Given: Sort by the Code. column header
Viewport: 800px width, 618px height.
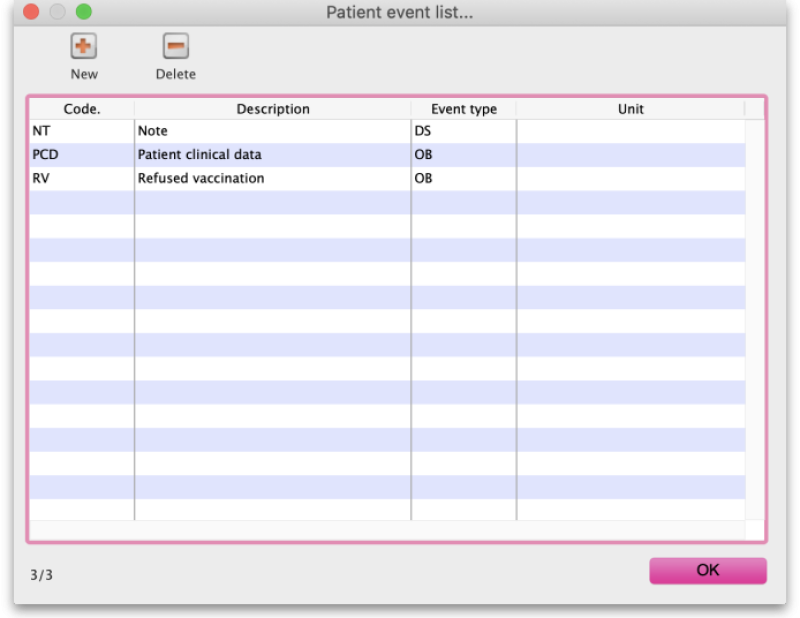Looking at the screenshot, I should click(x=82, y=109).
